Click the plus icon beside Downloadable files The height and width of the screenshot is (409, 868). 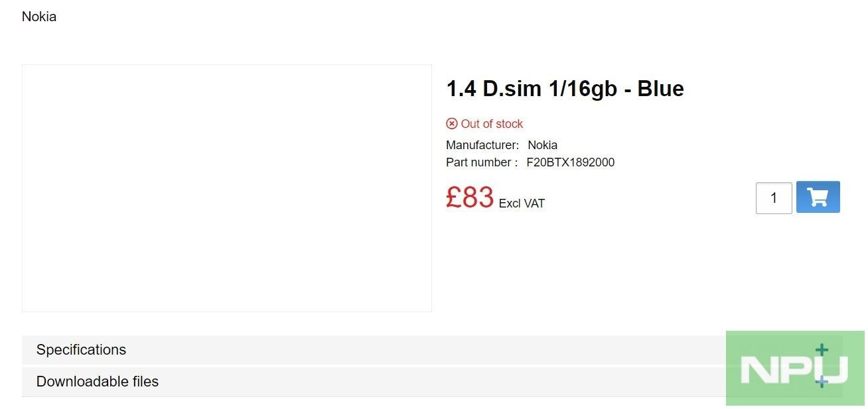click(822, 382)
